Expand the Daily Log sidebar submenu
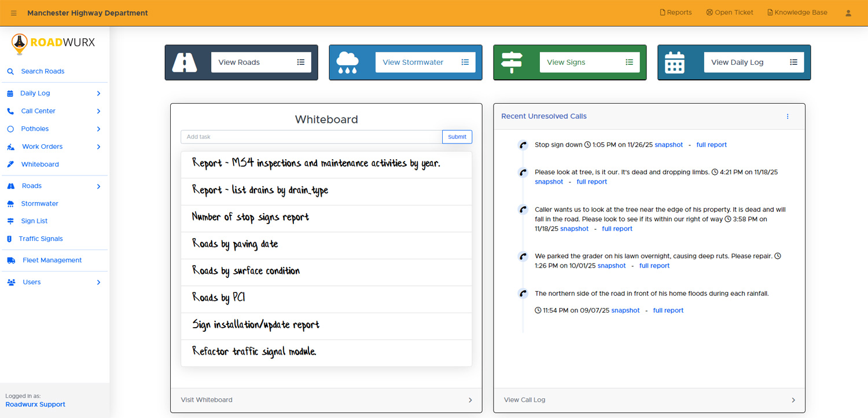This screenshot has width=868, height=418. (x=98, y=93)
